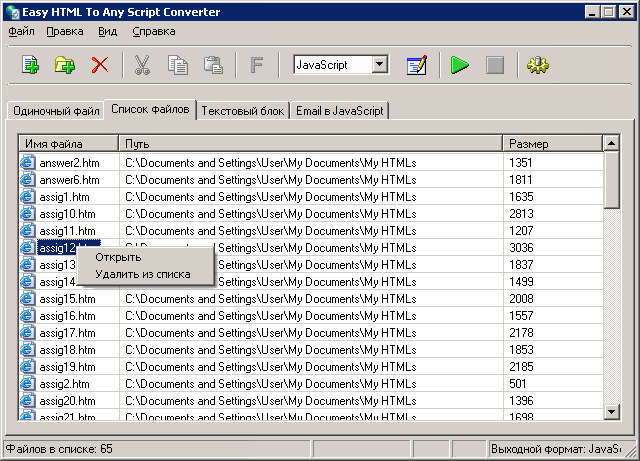Screen dimensions: 640x461
Task: Start conversion with the green play icon
Action: coord(460,65)
